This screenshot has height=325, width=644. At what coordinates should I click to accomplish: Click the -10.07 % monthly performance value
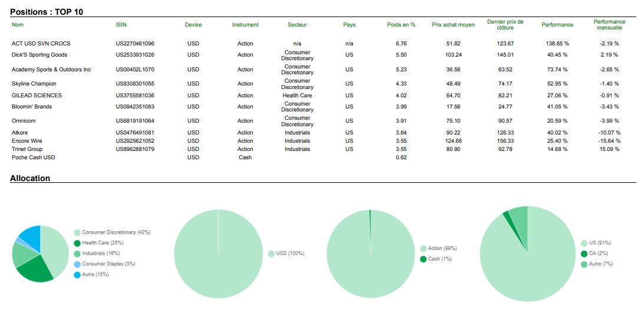[609, 133]
